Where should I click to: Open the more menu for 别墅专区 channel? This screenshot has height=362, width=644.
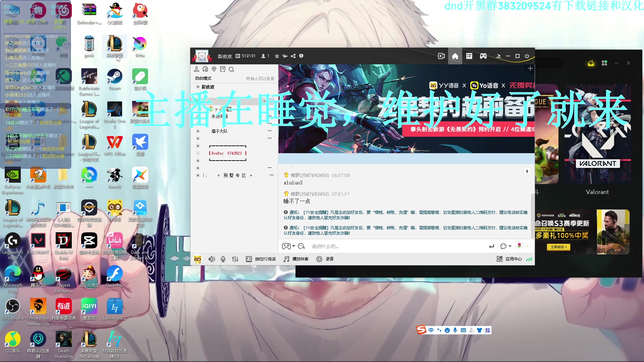coord(272,175)
